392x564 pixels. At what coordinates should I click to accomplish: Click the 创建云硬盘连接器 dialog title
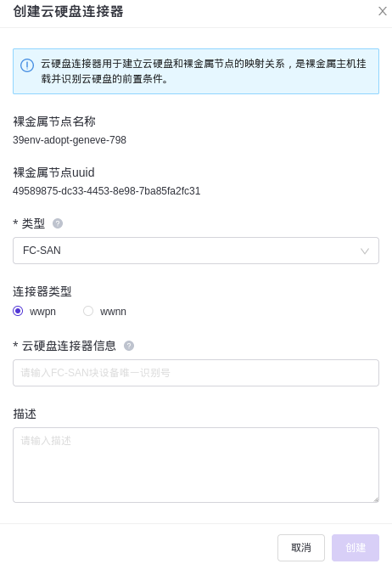[x=68, y=12]
